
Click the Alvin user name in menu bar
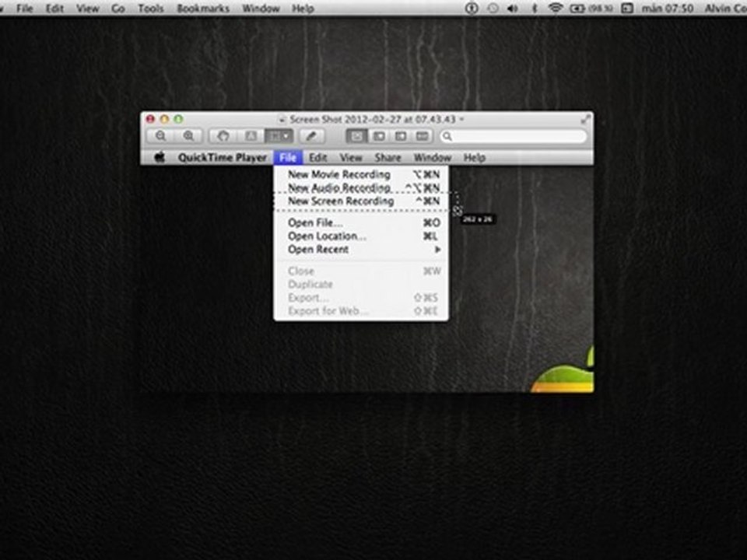[725, 8]
